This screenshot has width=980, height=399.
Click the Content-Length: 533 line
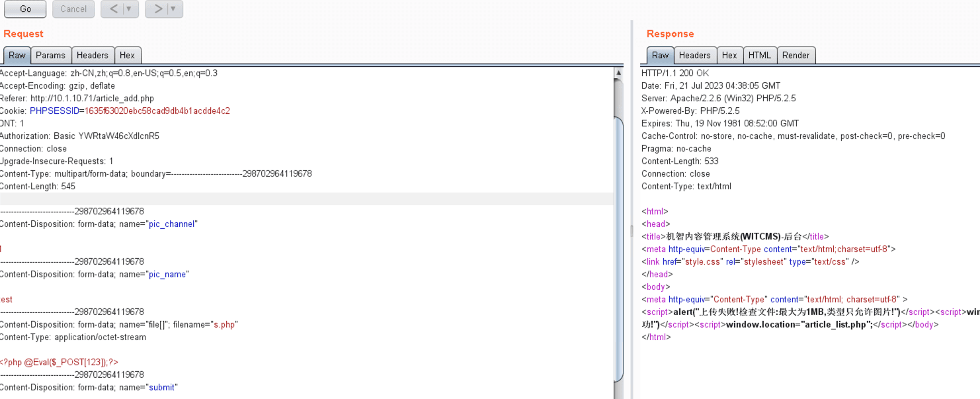click(x=680, y=161)
